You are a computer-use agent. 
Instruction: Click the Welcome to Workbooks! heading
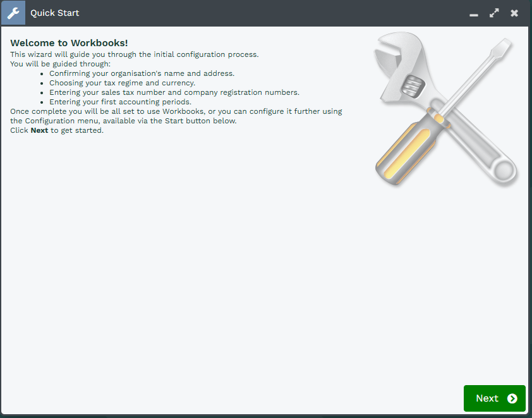69,43
